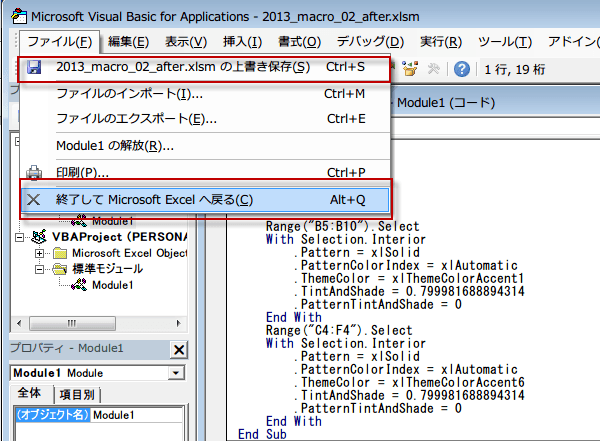The height and width of the screenshot is (441, 600).
Task: Open the 編集 menu
Action: click(128, 41)
